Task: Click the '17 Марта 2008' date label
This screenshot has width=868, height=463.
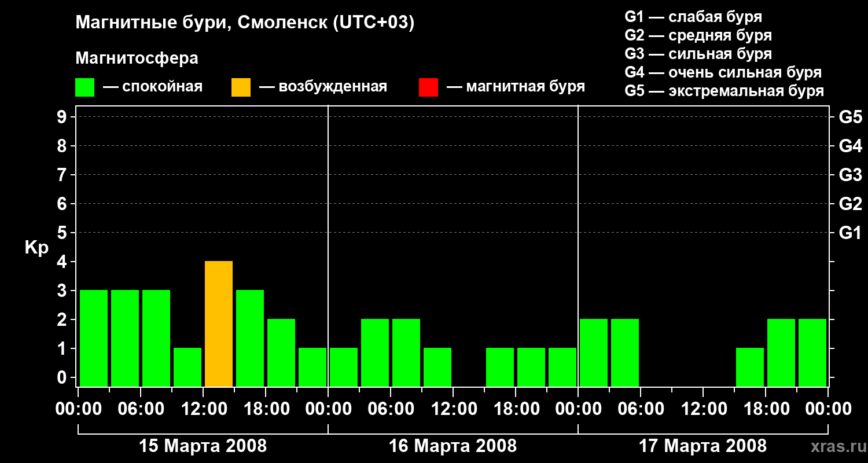Action: 703,446
